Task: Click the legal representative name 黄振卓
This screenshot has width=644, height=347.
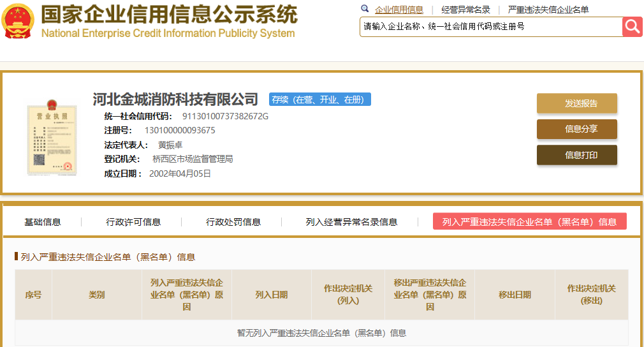Action: click(170, 145)
